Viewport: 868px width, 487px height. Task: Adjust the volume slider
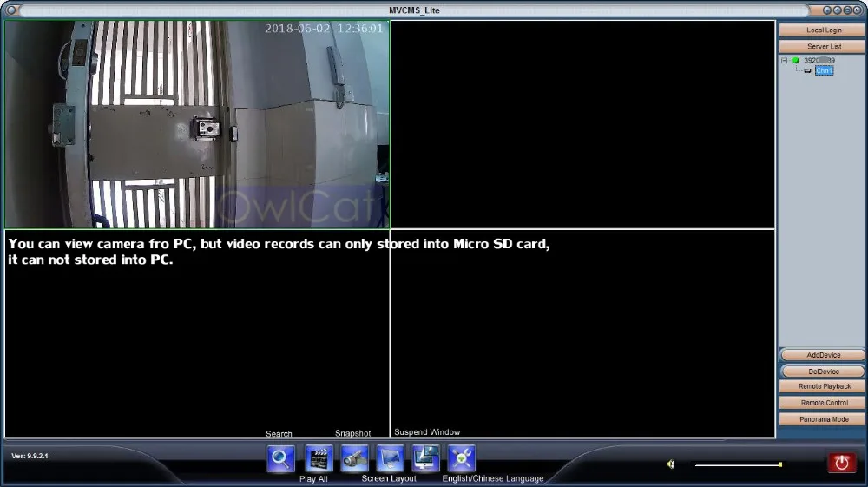click(739, 465)
